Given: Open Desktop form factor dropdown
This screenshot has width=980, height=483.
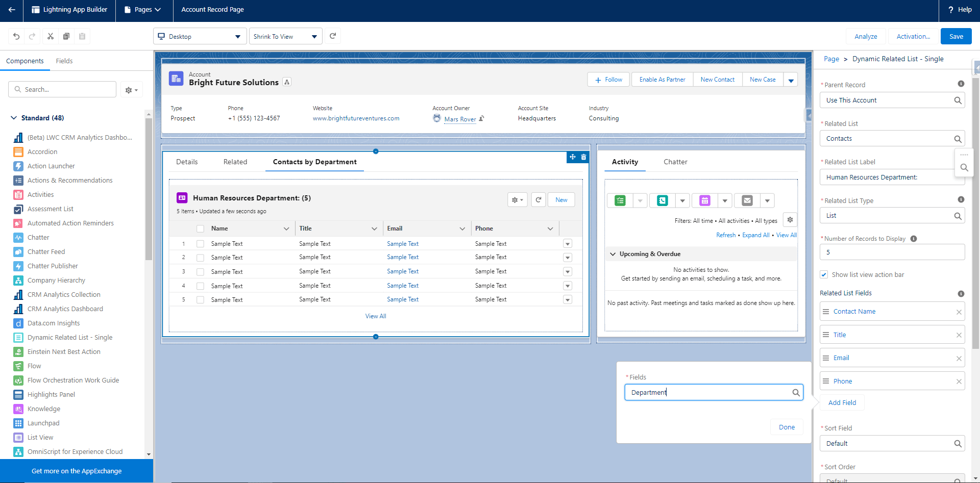Looking at the screenshot, I should 200,36.
